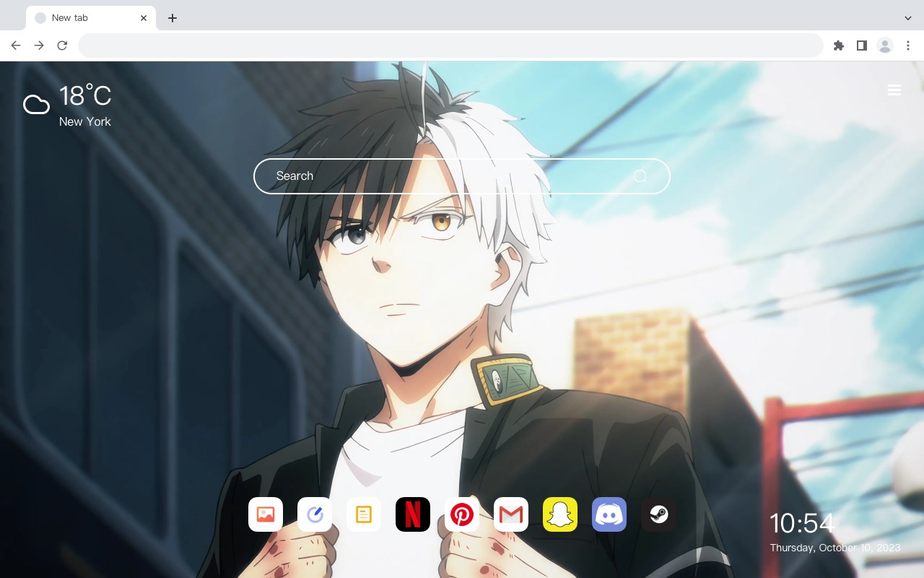Screen dimensions: 924x578
Task: Launch the Pinterest shortcut
Action: [x=462, y=514]
